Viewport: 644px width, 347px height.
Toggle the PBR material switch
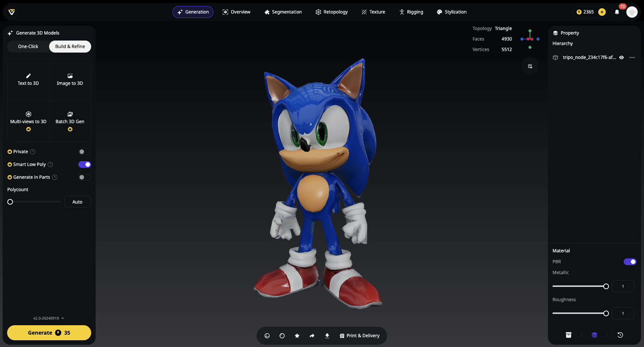630,262
